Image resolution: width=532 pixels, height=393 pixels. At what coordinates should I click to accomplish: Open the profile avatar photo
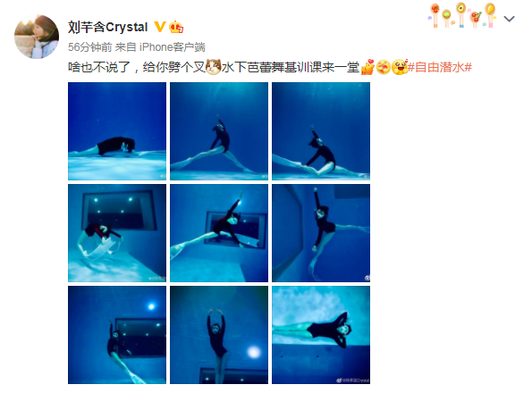click(37, 37)
